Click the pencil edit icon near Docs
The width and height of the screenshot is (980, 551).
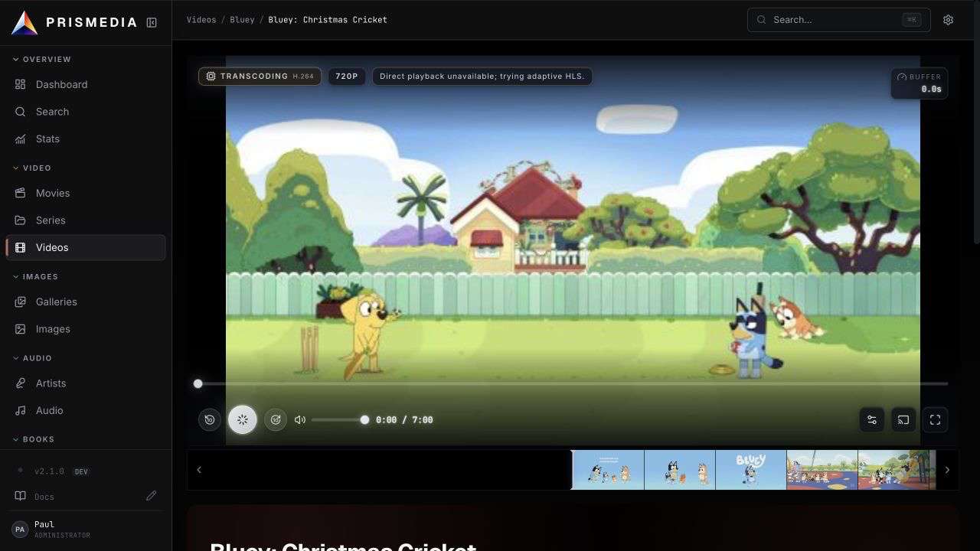pos(152,496)
